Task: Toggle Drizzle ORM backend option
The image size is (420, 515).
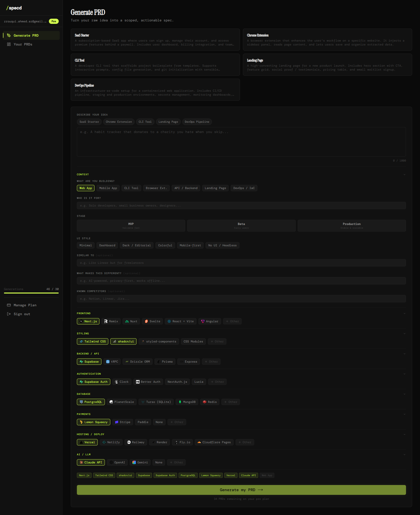Action: pyautogui.click(x=138, y=362)
